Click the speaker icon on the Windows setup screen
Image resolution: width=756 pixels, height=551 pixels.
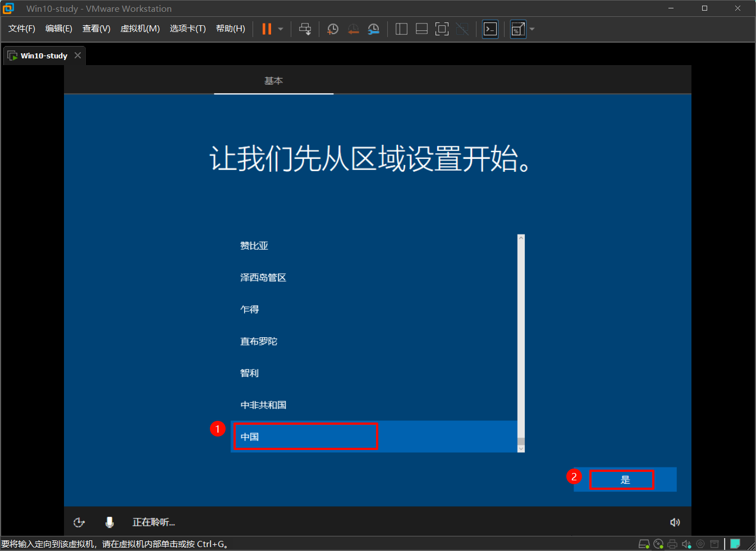click(x=675, y=522)
